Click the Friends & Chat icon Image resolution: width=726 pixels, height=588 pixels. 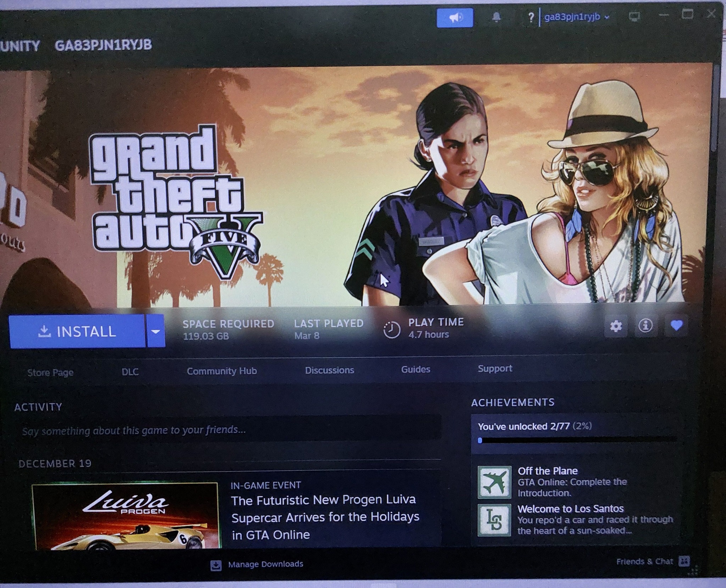coord(684,561)
